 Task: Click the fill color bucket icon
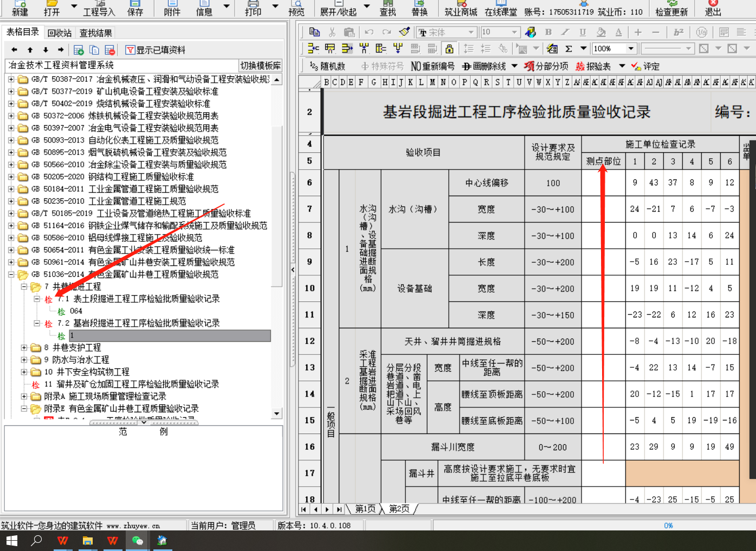click(x=601, y=33)
